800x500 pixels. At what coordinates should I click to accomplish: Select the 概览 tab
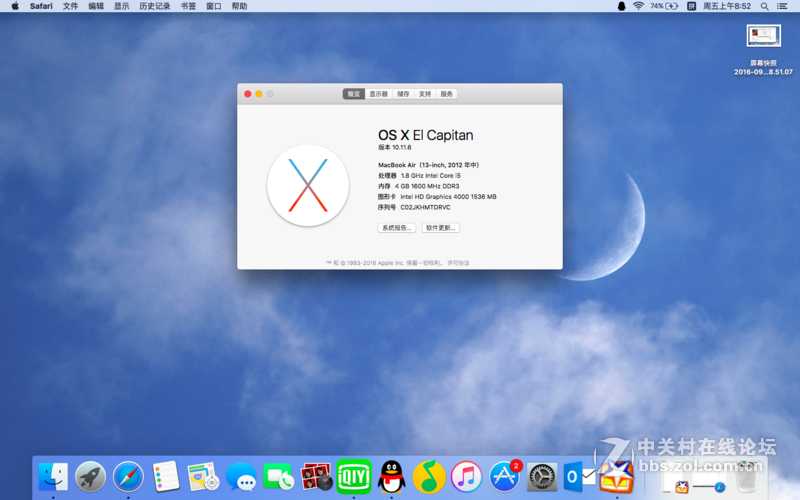click(x=354, y=94)
